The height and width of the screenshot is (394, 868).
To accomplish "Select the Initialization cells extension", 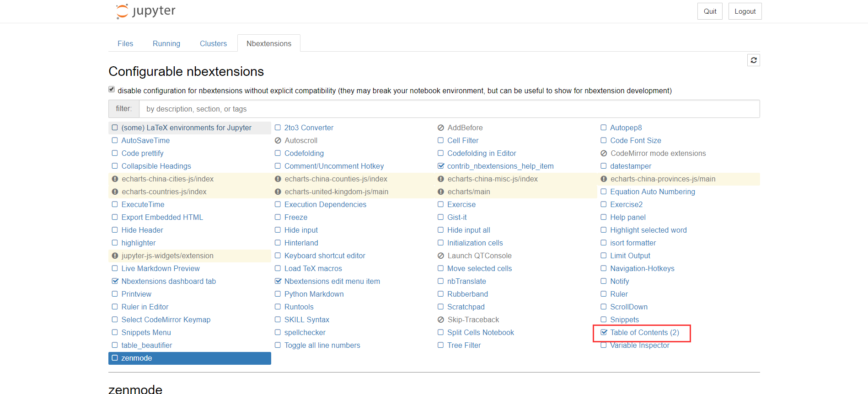I will [x=475, y=243].
